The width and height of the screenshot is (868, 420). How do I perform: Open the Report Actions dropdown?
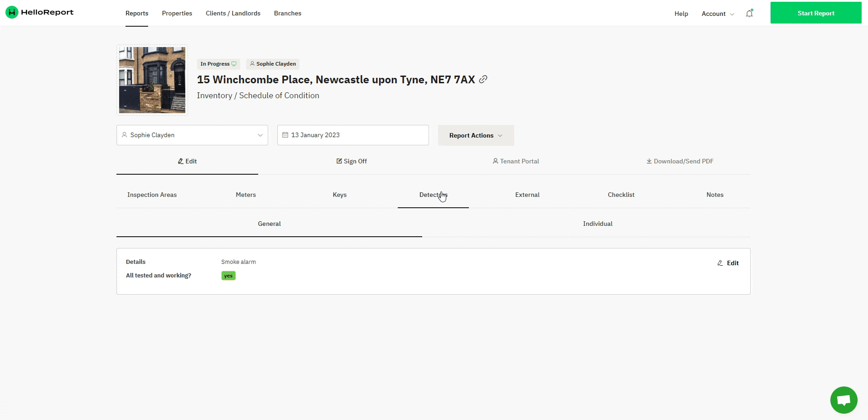476,135
